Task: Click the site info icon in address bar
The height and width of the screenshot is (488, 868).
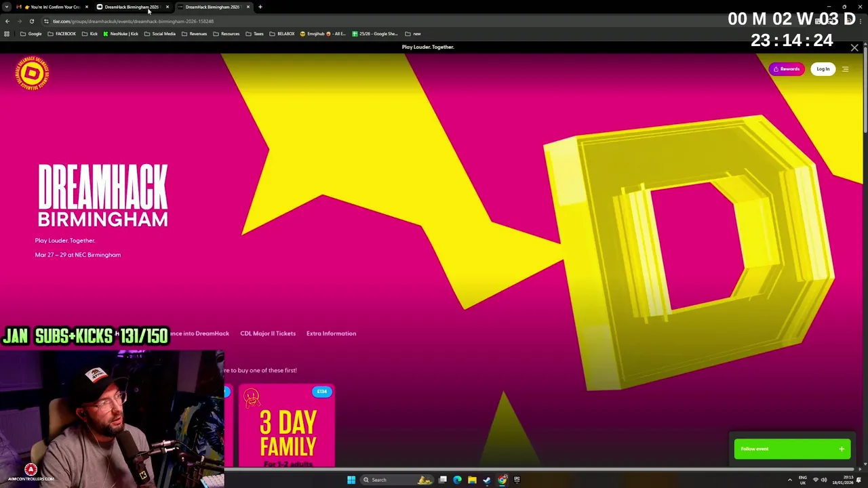Action: 46,21
